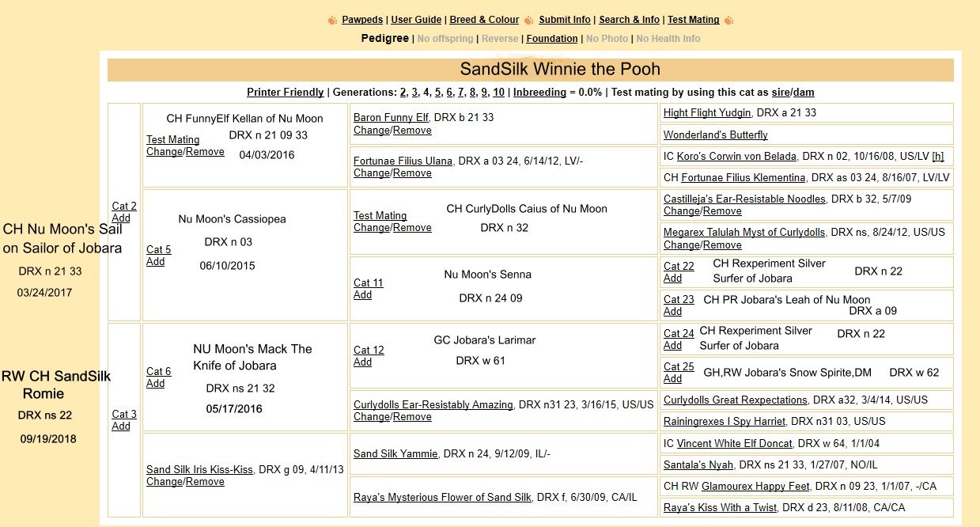This screenshot has height=527, width=980.
Task: Click Remove under Curlydolls Ear-Resistably Amazing
Action: click(412, 416)
